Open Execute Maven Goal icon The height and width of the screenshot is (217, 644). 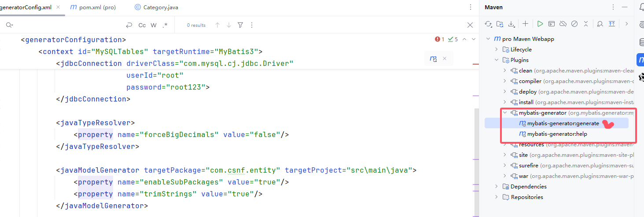coord(552,24)
